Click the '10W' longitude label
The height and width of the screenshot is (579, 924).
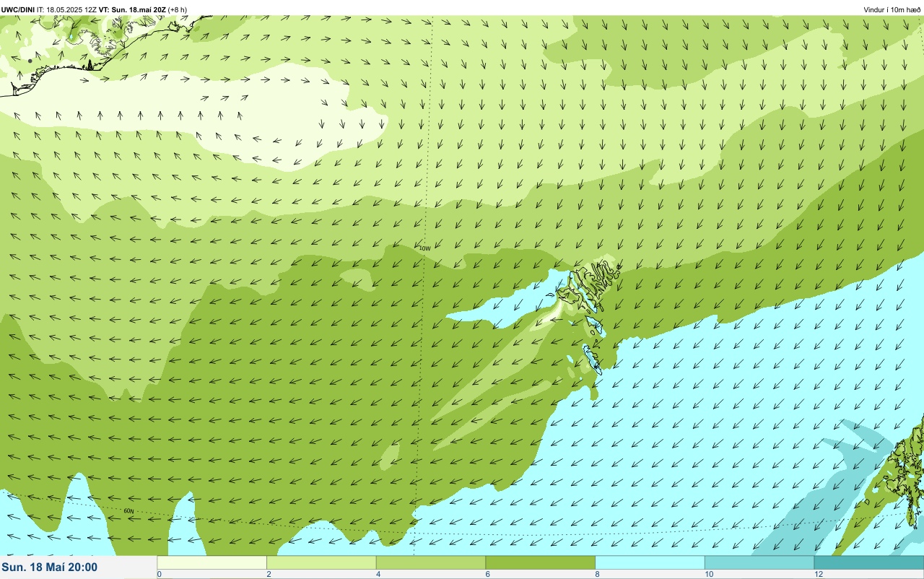pos(424,248)
